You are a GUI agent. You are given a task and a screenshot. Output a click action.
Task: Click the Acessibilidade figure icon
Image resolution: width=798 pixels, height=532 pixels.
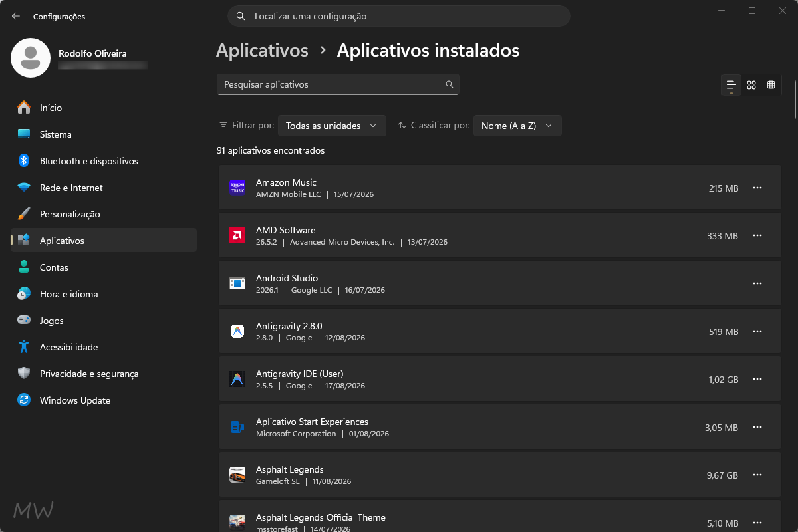[x=24, y=347]
